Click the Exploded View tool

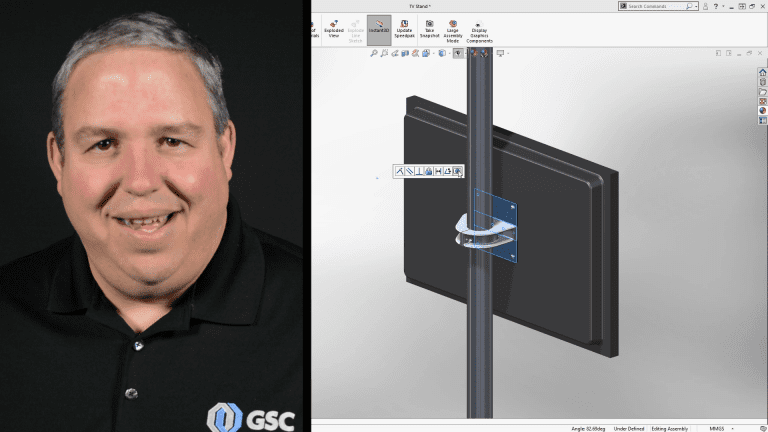click(x=333, y=28)
